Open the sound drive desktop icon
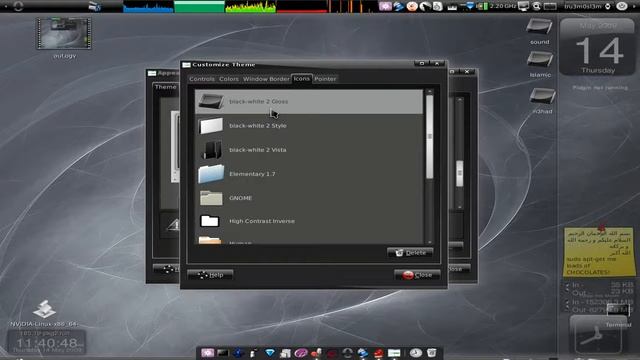 [539, 27]
